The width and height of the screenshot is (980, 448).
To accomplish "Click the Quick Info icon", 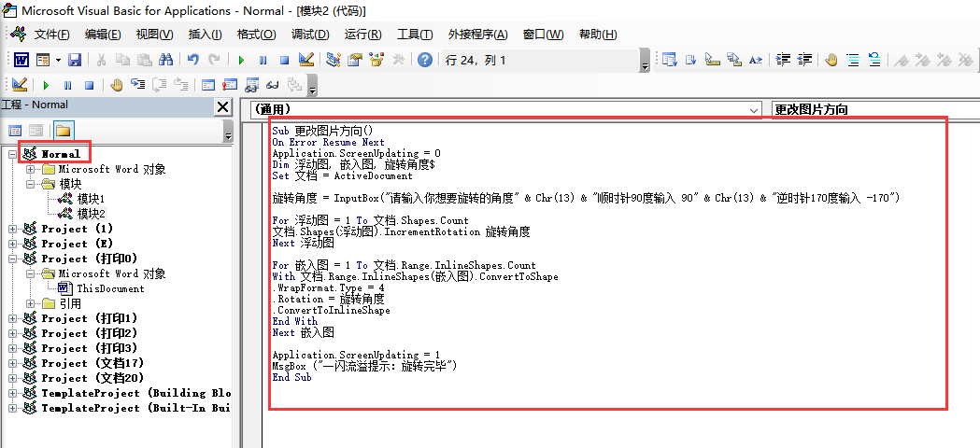I will click(x=713, y=60).
